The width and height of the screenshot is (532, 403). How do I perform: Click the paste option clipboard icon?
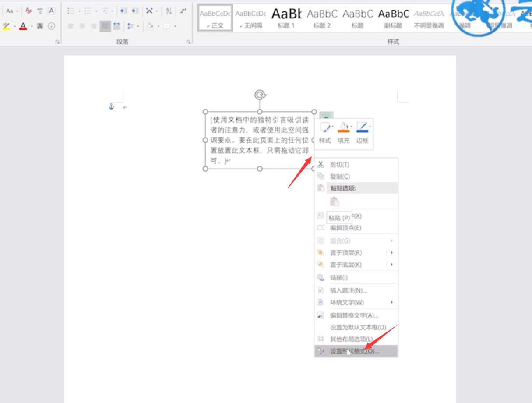[335, 201]
